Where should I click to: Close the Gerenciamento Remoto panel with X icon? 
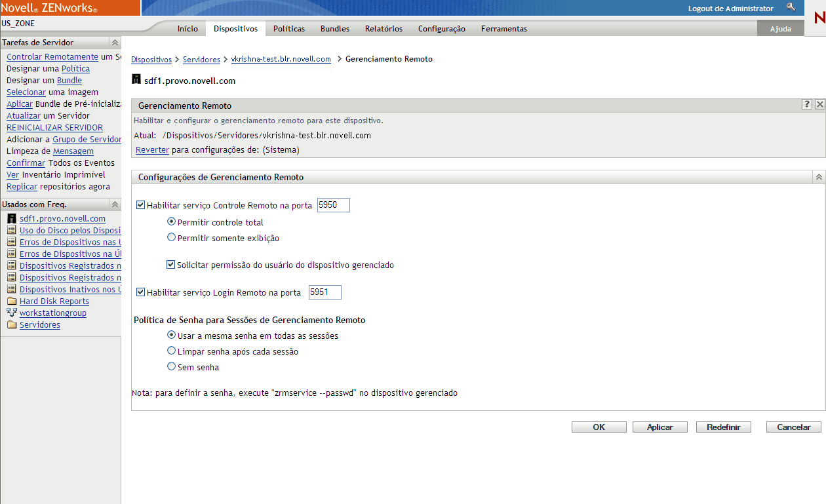click(x=819, y=105)
